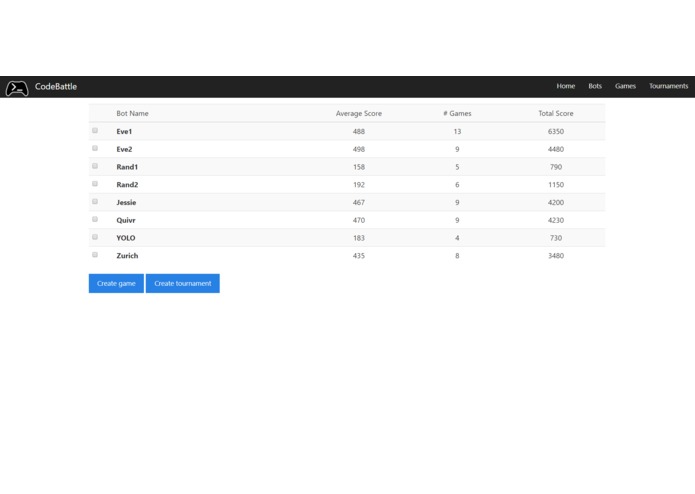Open the CodeBattle brand link

click(x=56, y=86)
